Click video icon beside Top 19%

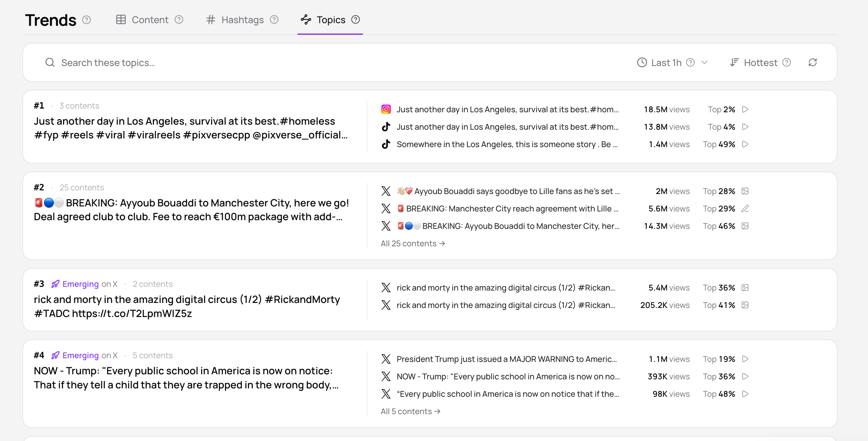745,360
